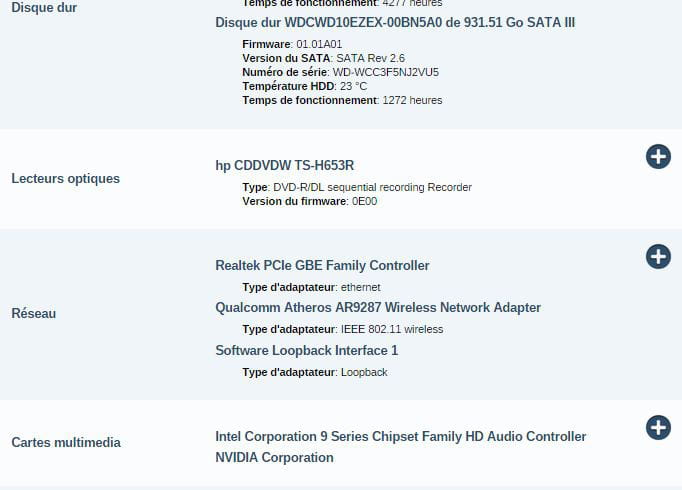Click the Température HDD 23 °C line
The width and height of the screenshot is (682, 490).
pyautogui.click(x=304, y=86)
